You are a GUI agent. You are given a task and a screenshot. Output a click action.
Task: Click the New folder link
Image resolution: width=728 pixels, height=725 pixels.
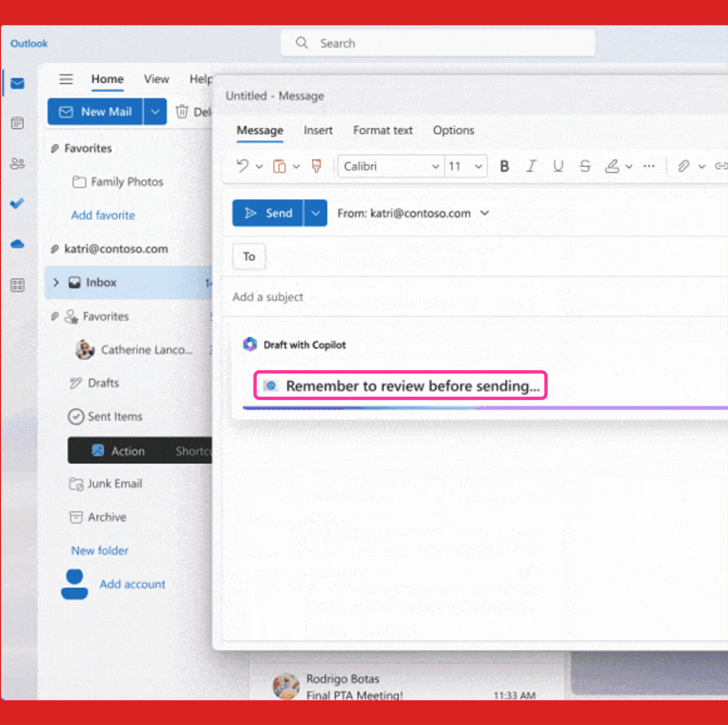pyautogui.click(x=100, y=551)
